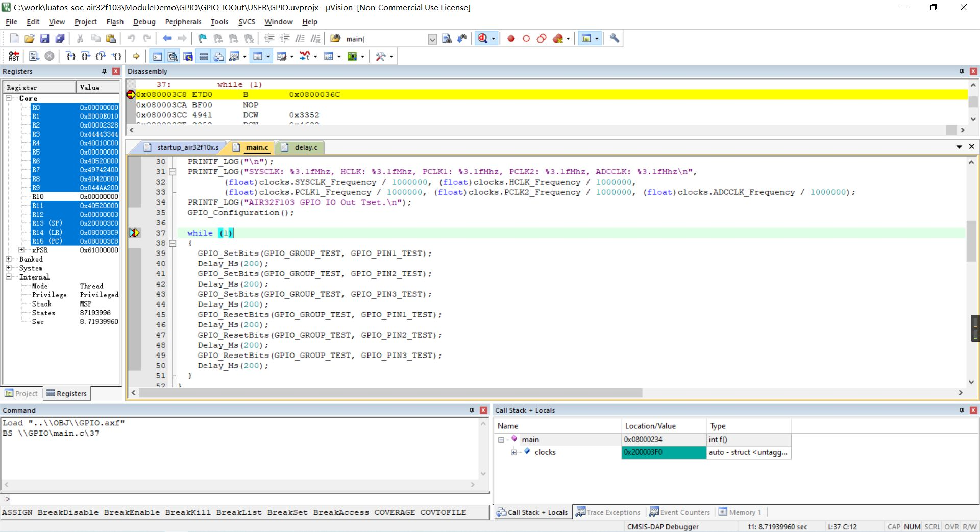
Task: Collapse the Core register group
Action: (x=9, y=98)
